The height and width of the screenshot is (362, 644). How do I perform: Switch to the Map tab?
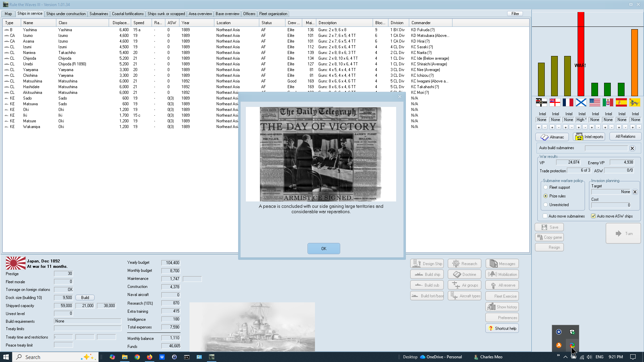(8, 14)
